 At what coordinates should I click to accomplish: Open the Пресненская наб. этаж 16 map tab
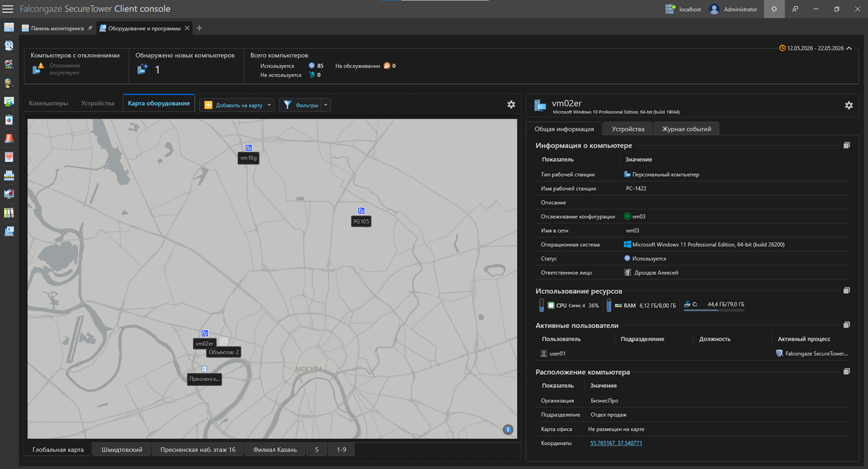point(198,450)
